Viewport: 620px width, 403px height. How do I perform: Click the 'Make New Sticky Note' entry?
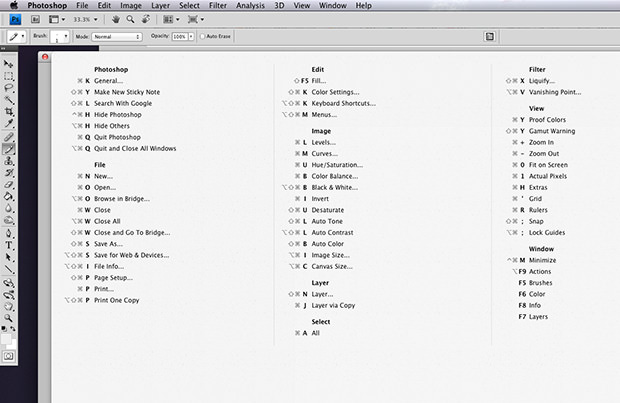[x=127, y=92]
